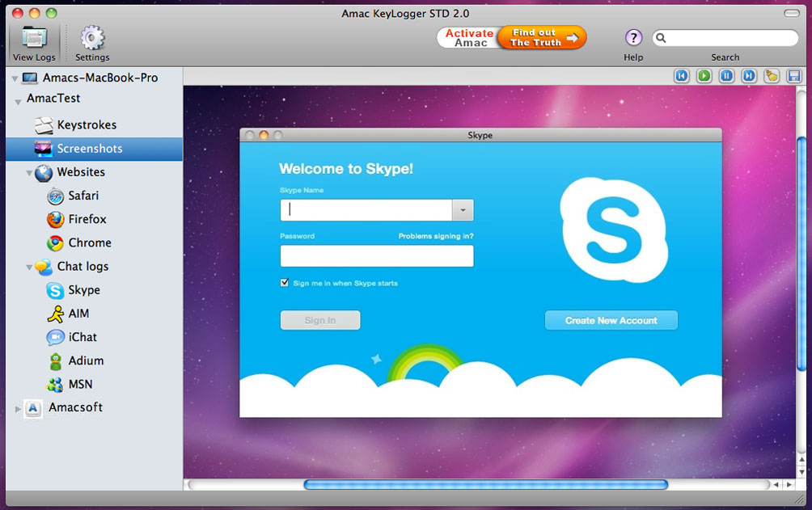Open Adium chat logs icon
The width and height of the screenshot is (812, 510).
tap(56, 361)
